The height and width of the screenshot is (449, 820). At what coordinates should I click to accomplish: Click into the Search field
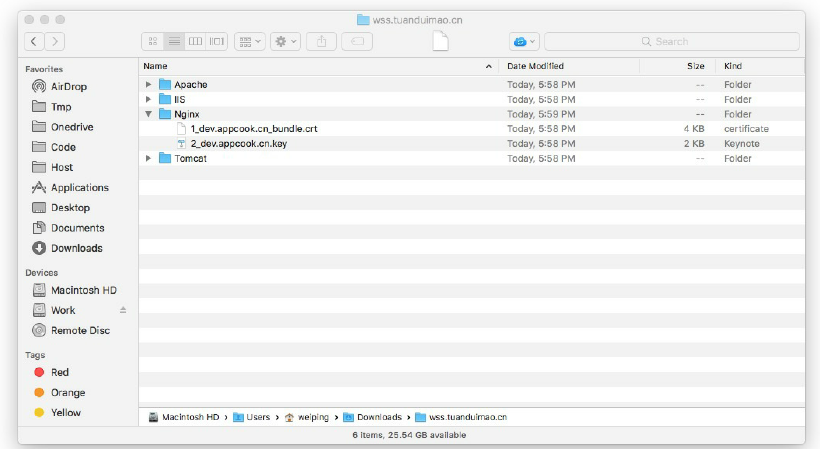pyautogui.click(x=672, y=41)
